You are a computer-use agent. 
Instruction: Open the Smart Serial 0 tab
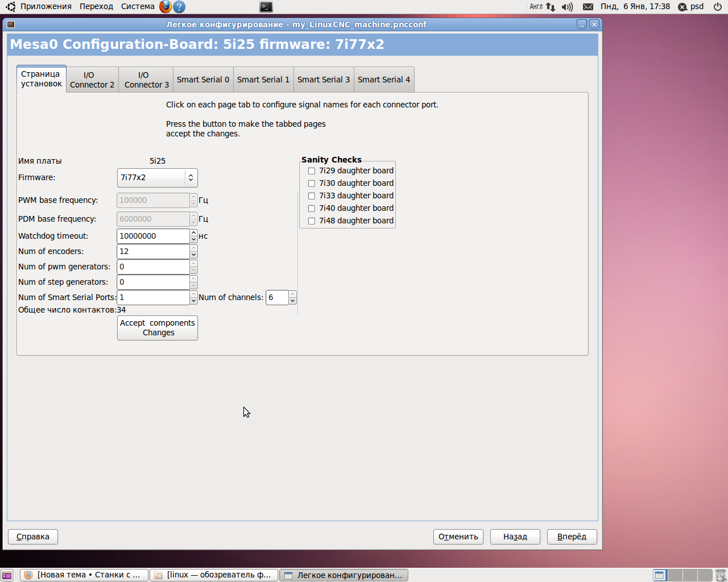coord(203,80)
